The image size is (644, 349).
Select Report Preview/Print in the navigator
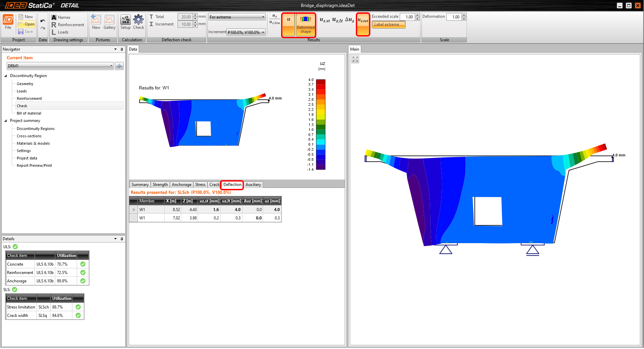tap(35, 165)
